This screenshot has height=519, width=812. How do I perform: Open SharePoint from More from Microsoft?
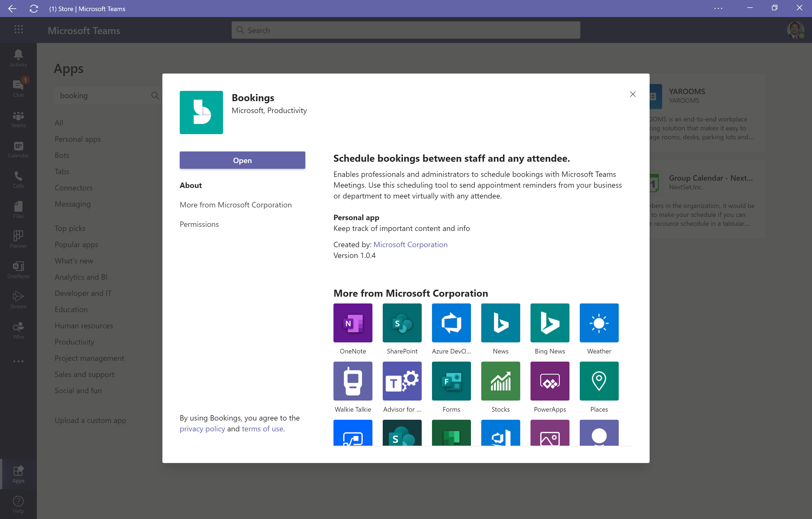point(402,323)
